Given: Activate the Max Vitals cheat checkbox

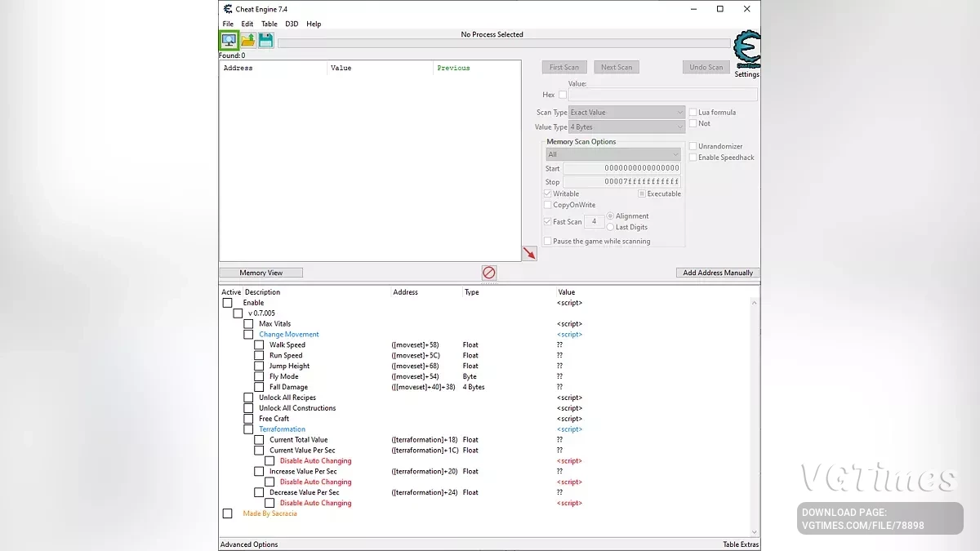Looking at the screenshot, I should coord(248,324).
